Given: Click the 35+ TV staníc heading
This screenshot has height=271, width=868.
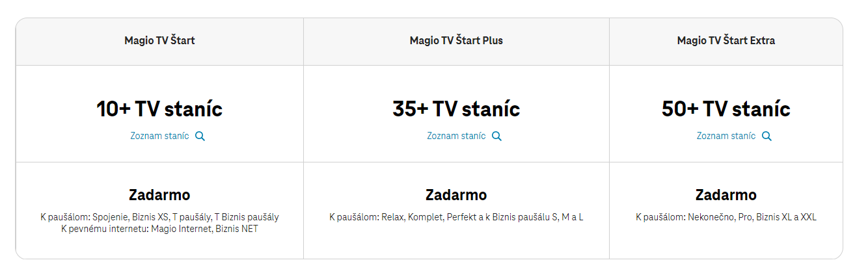Looking at the screenshot, I should pyautogui.click(x=456, y=109).
